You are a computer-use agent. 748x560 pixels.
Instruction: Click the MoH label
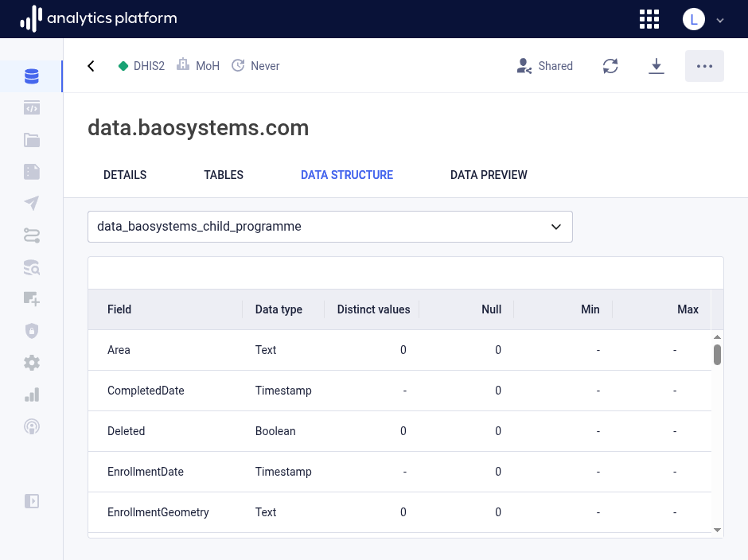coord(208,66)
